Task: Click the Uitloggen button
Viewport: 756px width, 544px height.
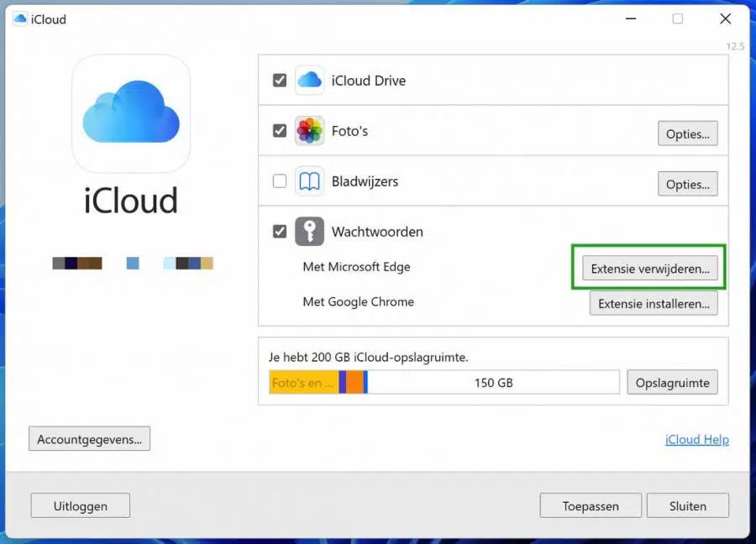Action: (81, 506)
